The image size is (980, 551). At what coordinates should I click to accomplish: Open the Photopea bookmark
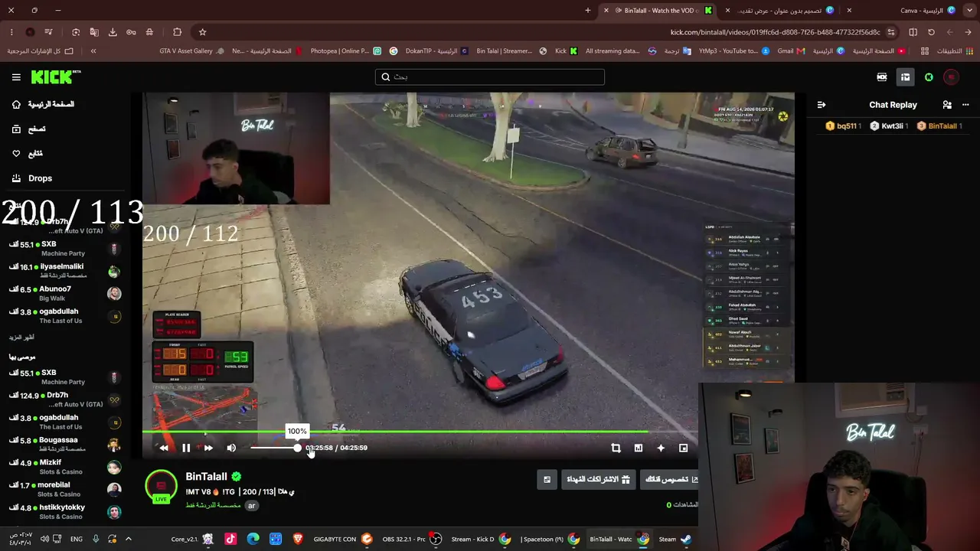coord(345,51)
